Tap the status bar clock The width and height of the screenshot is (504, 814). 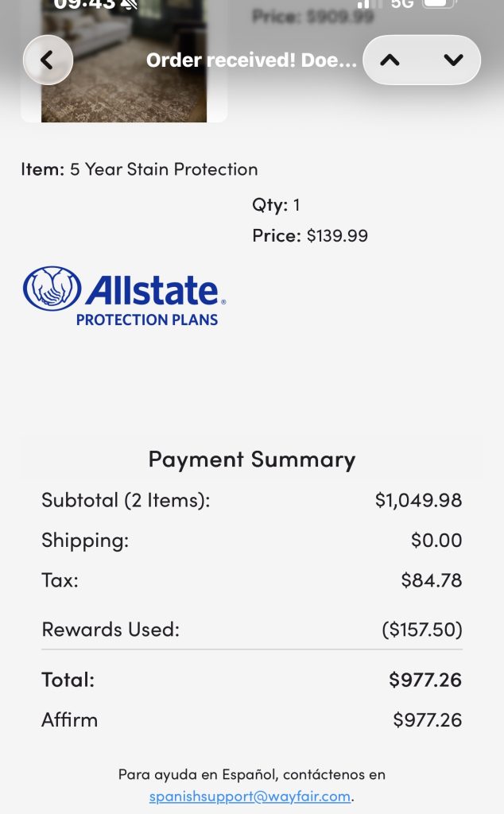click(x=83, y=4)
